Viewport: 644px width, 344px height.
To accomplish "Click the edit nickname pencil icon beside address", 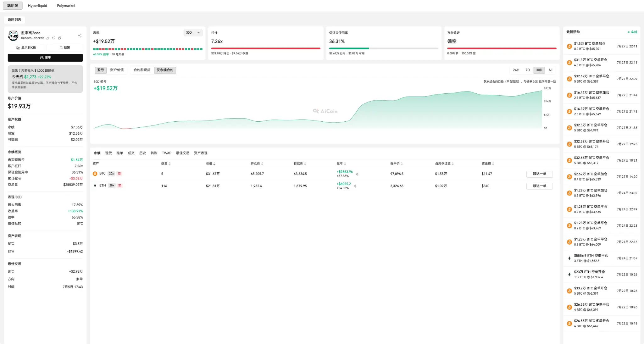I will (x=48, y=38).
